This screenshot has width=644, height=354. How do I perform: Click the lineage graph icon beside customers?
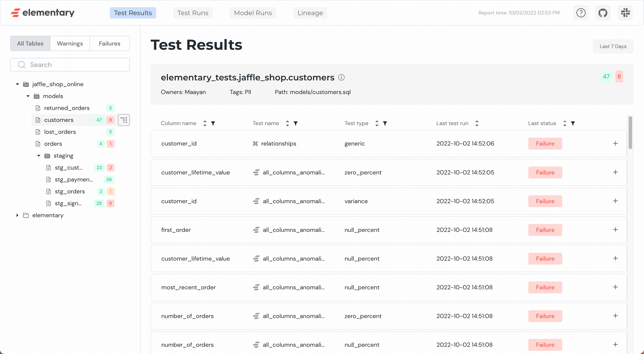pyautogui.click(x=124, y=120)
